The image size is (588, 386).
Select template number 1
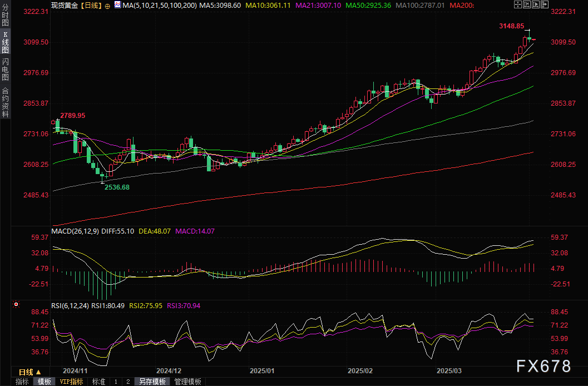tap(116, 382)
